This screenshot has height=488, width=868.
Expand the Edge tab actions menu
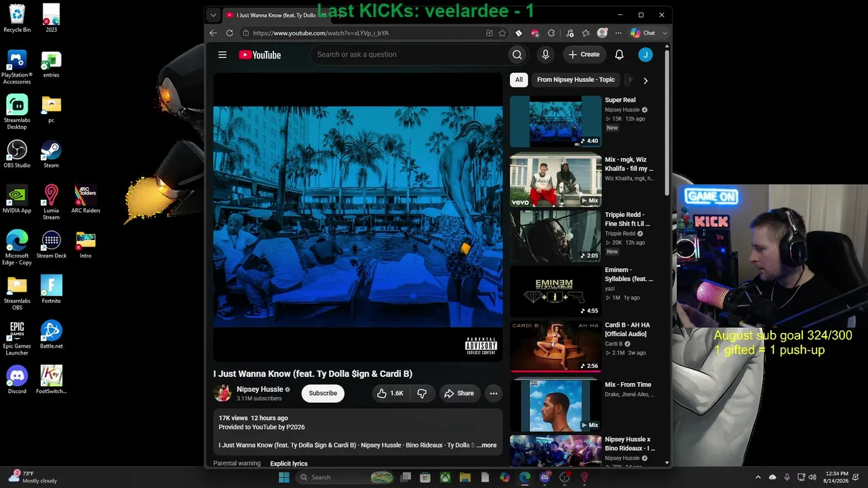(213, 15)
